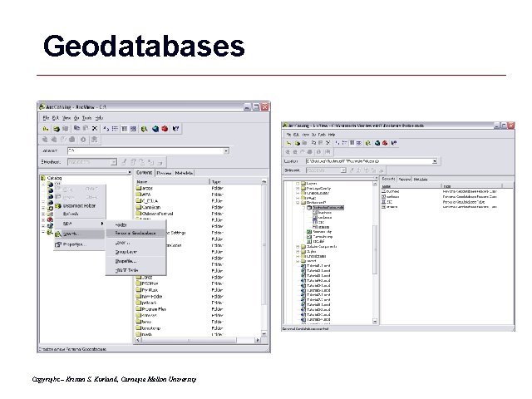Sort by Name column header in left contents list
Viewport: 532px width, 399px height.
(x=172, y=182)
